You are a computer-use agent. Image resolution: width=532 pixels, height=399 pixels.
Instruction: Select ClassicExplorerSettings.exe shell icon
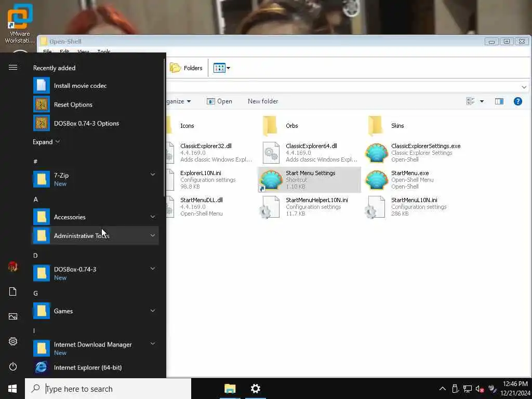[376, 153]
